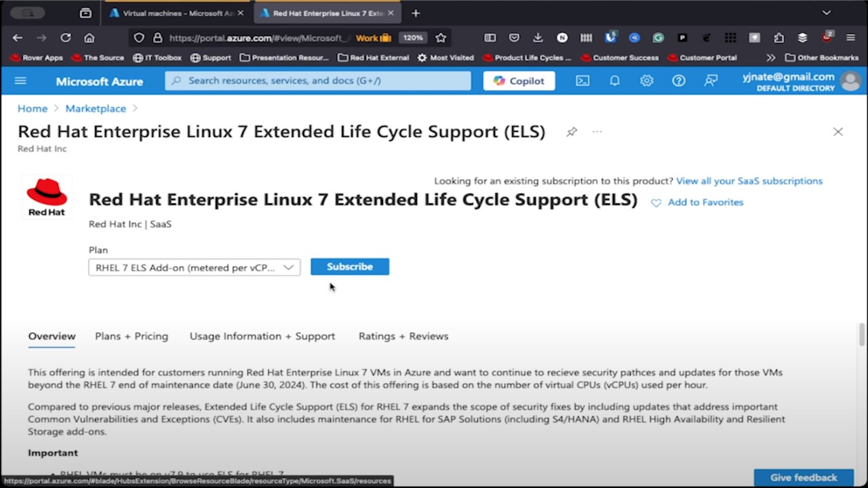Open Presentation Resources bookmark folder
This screenshot has width=868, height=488.
pyautogui.click(x=284, y=58)
